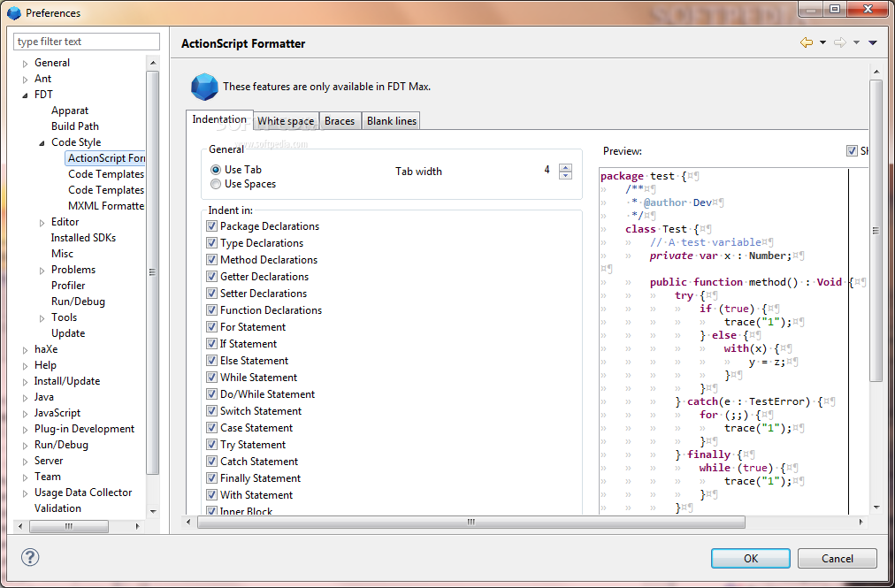Select the Use Spaces radio button
This screenshot has height=588, width=895.
tap(216, 184)
